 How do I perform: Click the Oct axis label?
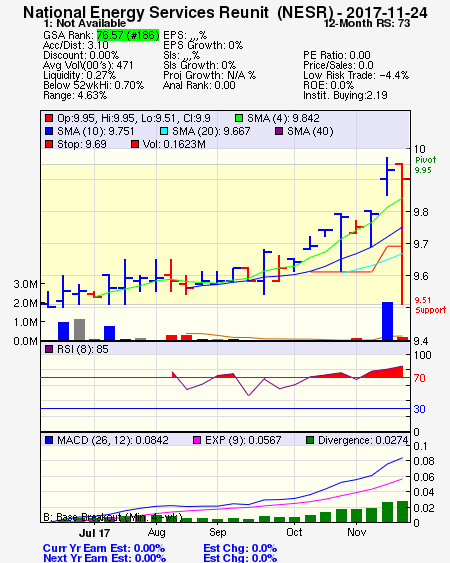pos(294,532)
